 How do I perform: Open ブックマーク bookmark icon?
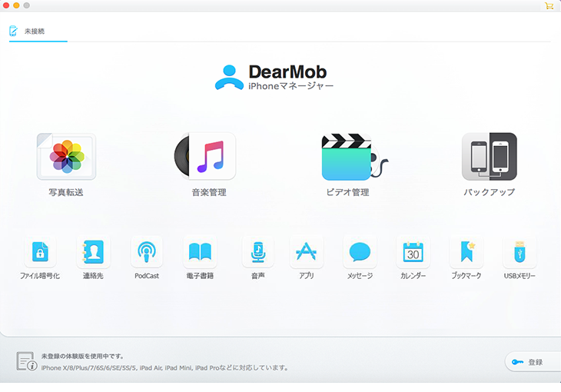tap(466, 251)
